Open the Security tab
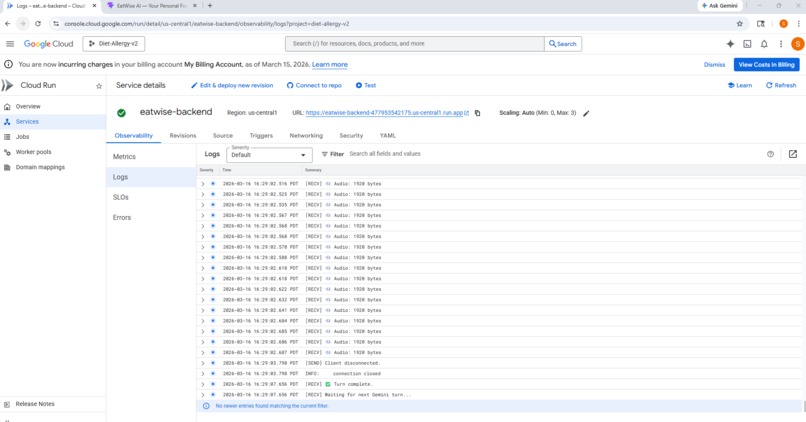This screenshot has width=806, height=422. [x=351, y=136]
